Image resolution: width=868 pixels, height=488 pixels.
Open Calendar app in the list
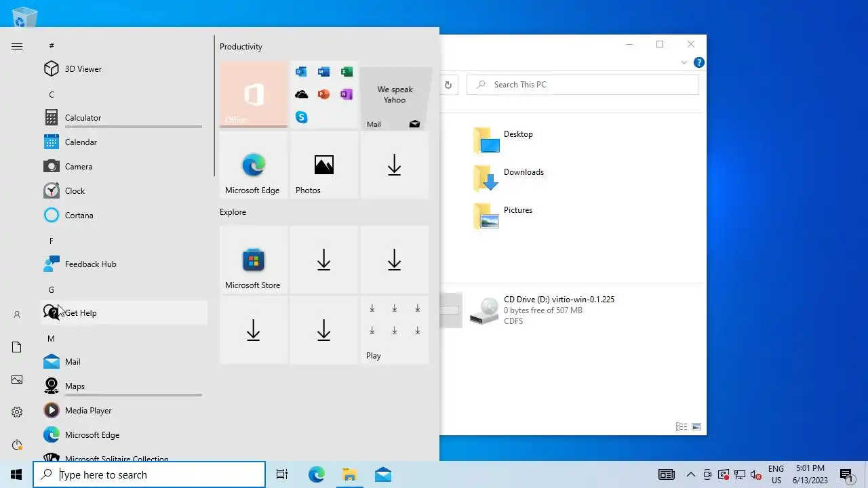pyautogui.click(x=124, y=142)
